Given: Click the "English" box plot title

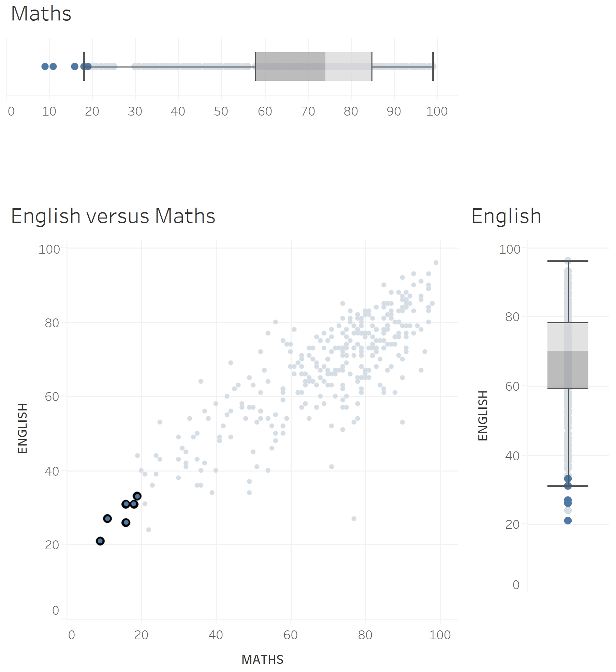Looking at the screenshot, I should click(x=506, y=216).
